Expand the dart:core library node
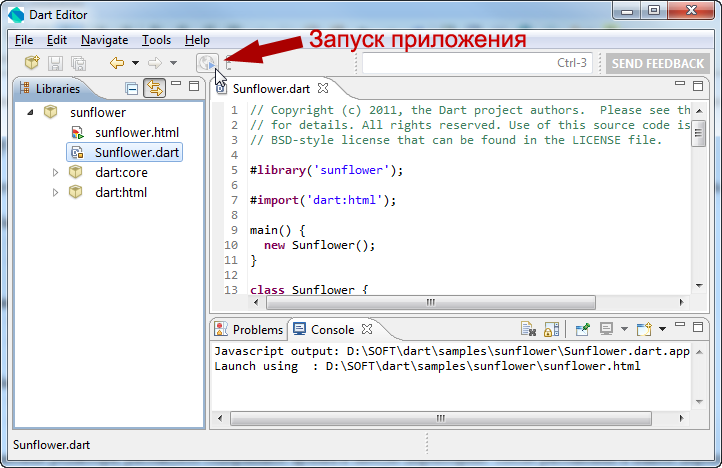The image size is (722, 468). pyautogui.click(x=55, y=172)
